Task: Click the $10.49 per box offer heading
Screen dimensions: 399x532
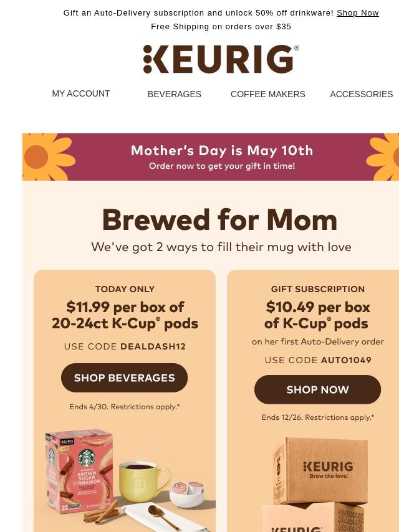Action: (317, 315)
